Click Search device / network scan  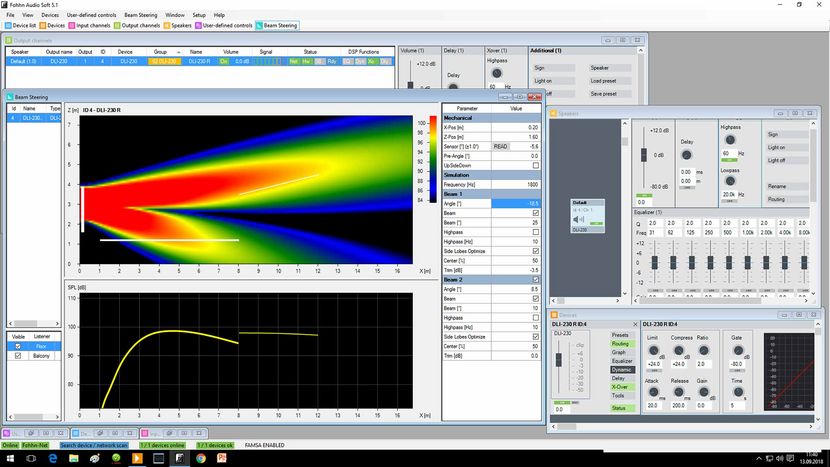click(94, 445)
